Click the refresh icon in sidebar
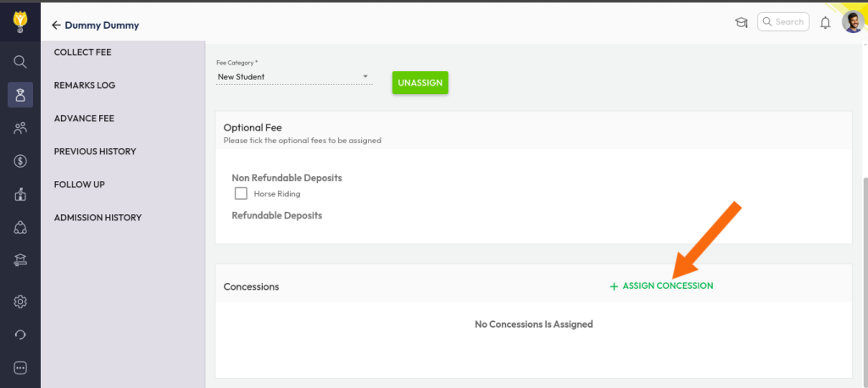 coord(20,335)
